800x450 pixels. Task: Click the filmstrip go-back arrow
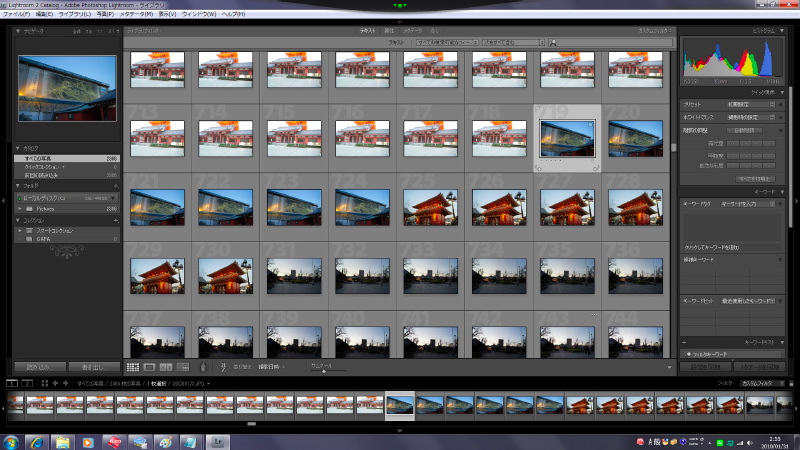point(56,383)
